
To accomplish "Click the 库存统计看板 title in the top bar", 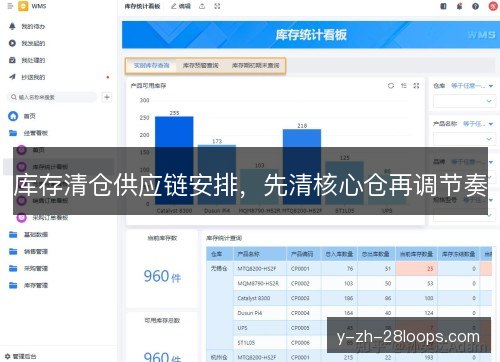I will [x=142, y=6].
